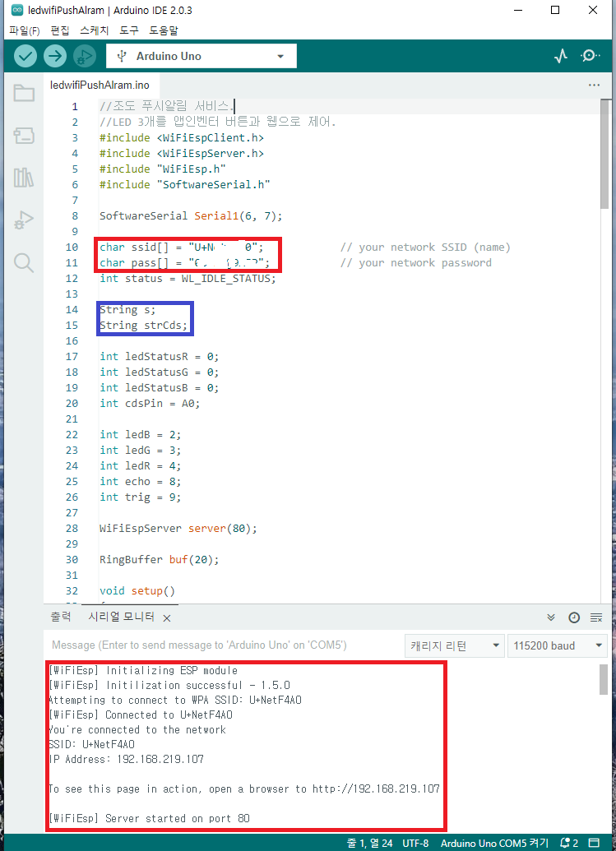This screenshot has height=851, width=616.
Task: Open the Search sidebar icon
Action: coord(24,262)
